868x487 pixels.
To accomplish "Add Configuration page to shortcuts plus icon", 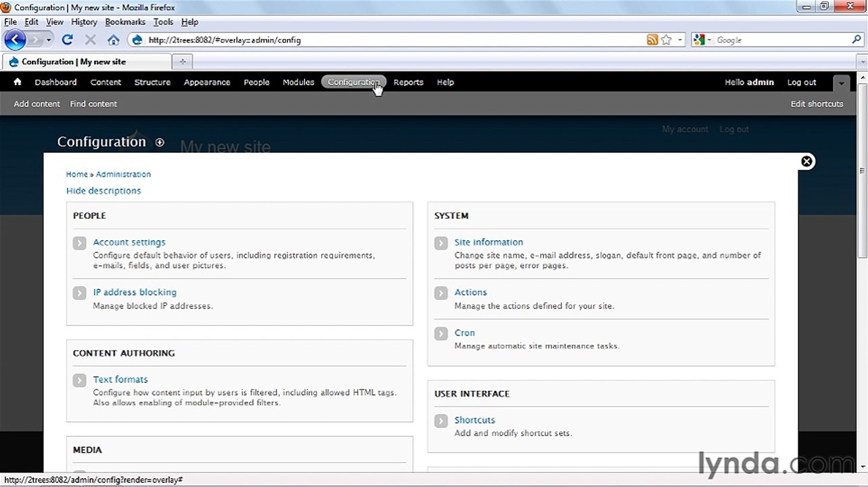I will pos(160,142).
